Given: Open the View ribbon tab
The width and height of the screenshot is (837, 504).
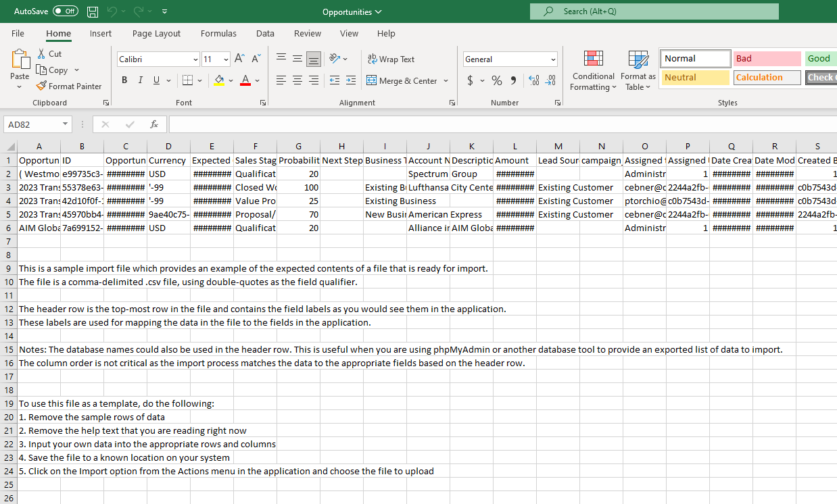Looking at the screenshot, I should click(349, 33).
